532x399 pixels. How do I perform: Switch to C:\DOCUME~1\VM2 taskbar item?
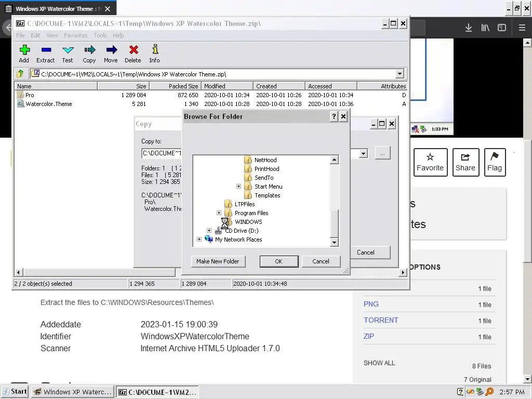coord(157,392)
